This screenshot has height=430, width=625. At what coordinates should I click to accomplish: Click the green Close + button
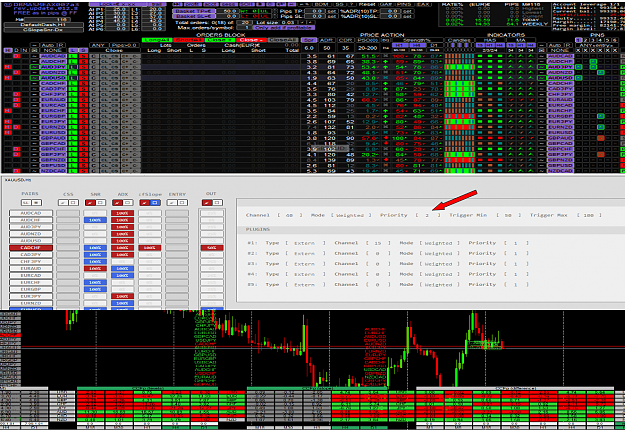tap(220, 40)
